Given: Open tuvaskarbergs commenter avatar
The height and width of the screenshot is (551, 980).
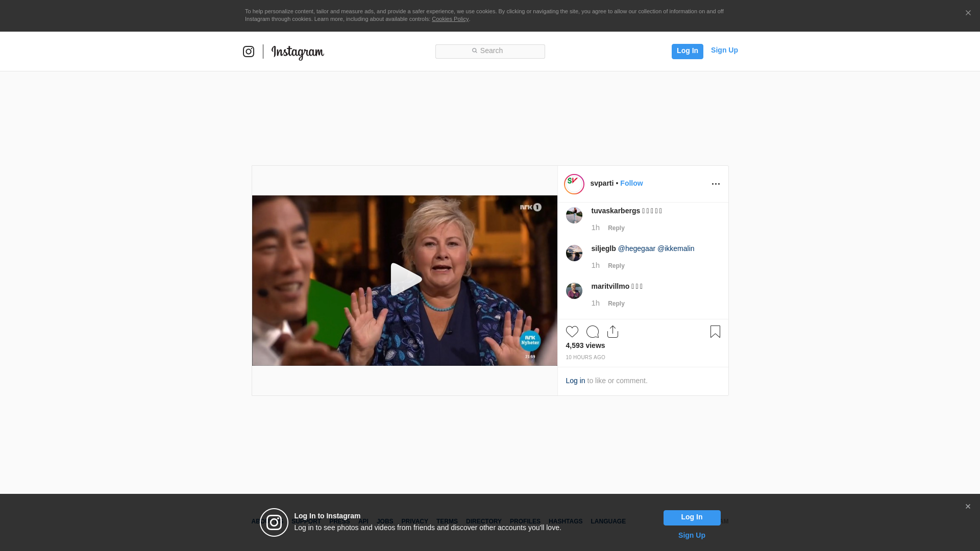Looking at the screenshot, I should point(574,215).
